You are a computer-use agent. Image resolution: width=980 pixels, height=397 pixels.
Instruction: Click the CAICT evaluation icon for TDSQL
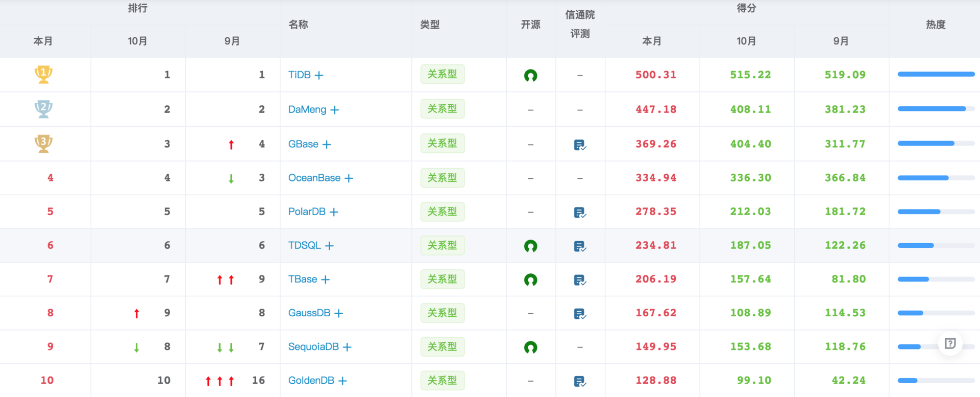click(580, 246)
